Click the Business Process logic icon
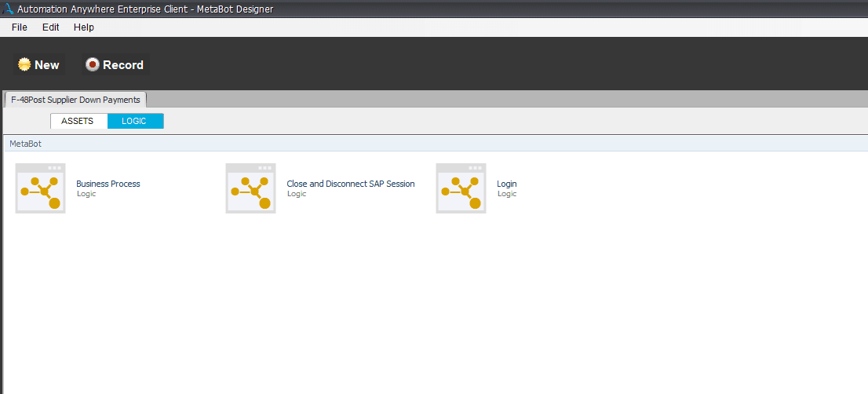This screenshot has width=868, height=394. 40,188
